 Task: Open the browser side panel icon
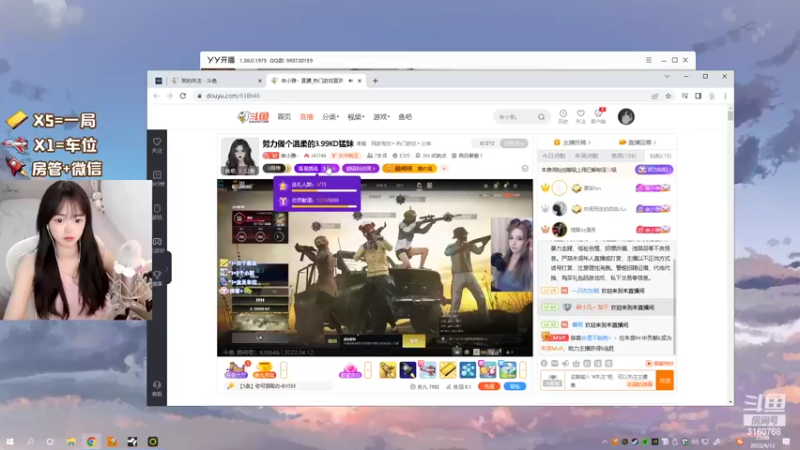click(x=698, y=96)
